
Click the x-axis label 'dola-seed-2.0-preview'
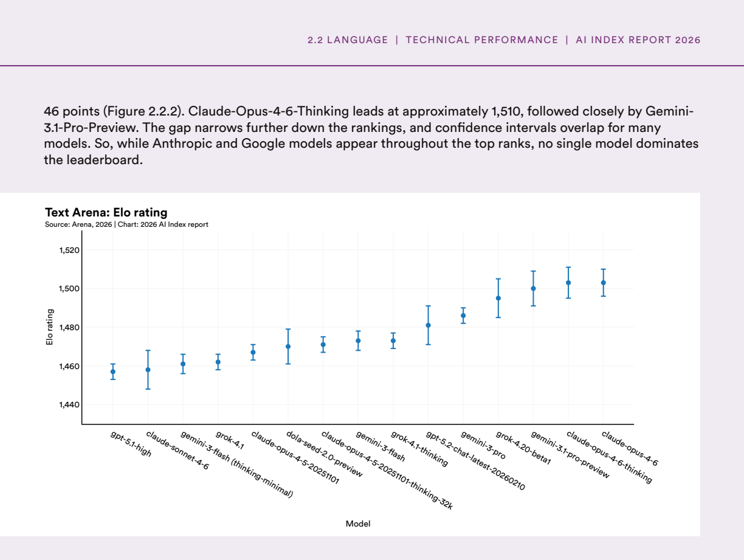[324, 454]
